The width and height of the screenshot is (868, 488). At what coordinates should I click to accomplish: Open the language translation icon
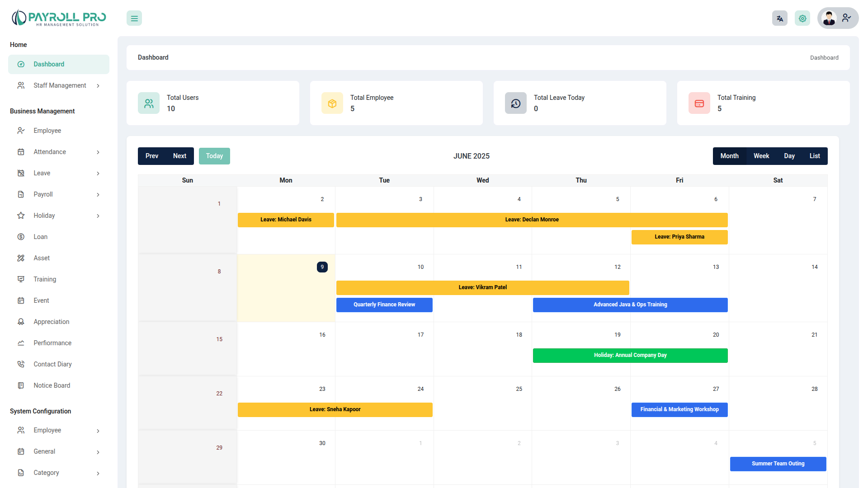pyautogui.click(x=779, y=19)
